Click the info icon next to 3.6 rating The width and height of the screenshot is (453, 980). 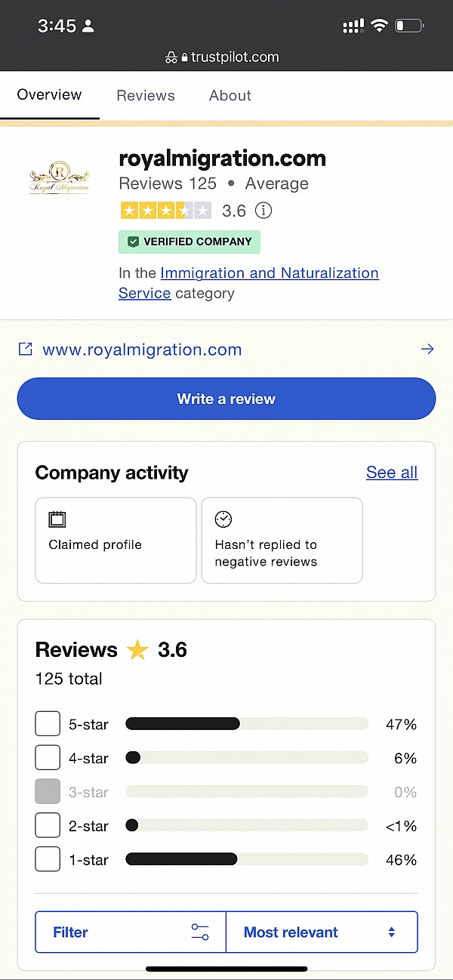tap(263, 211)
